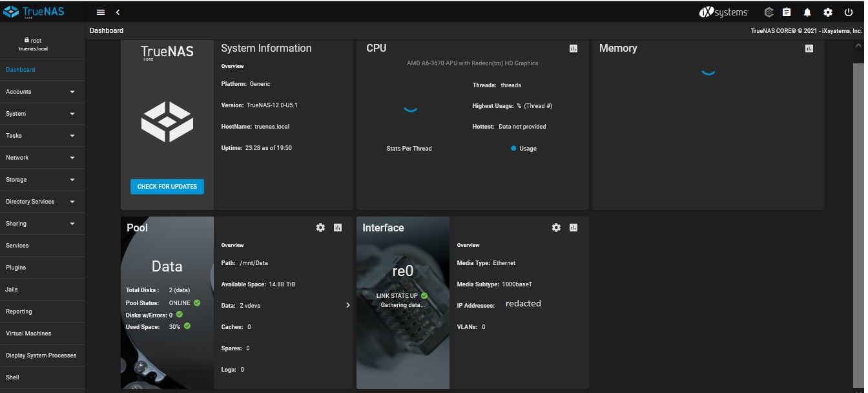This screenshot has height=393, width=868.
Task: Expand the System menu
Action: 42,114
